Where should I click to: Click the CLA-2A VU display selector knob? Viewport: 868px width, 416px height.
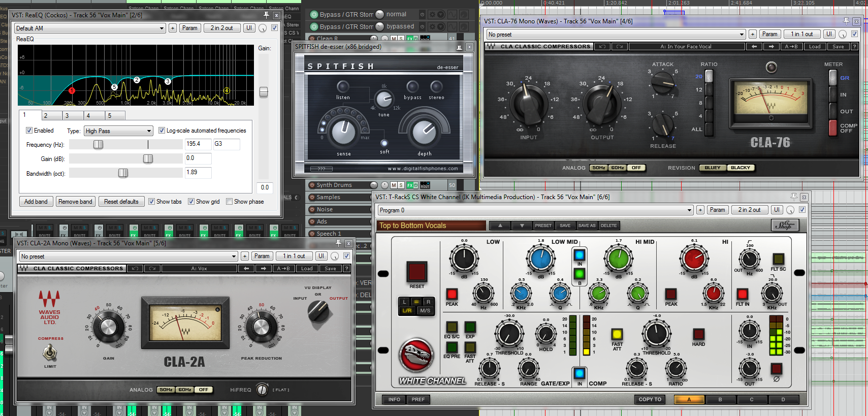coord(318,311)
